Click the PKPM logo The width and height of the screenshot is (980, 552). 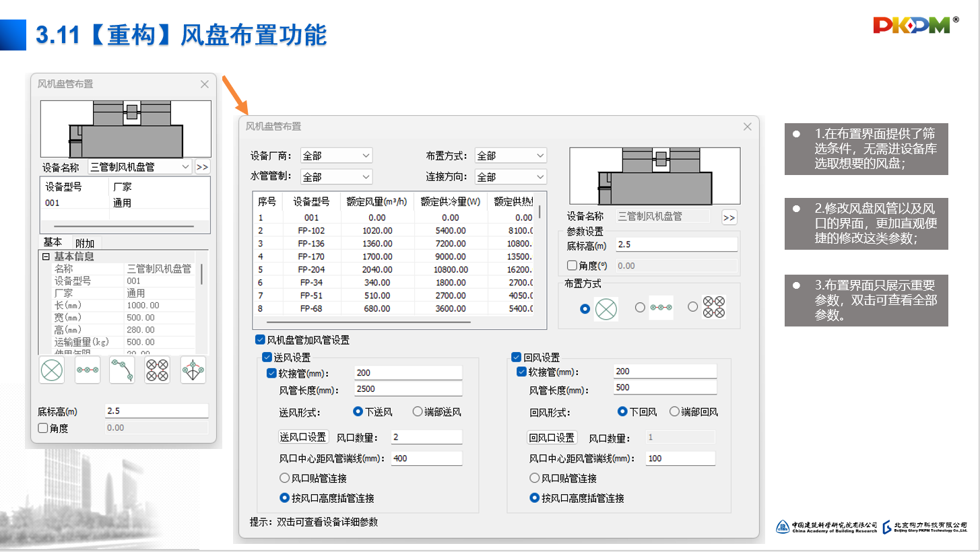pyautogui.click(x=915, y=25)
